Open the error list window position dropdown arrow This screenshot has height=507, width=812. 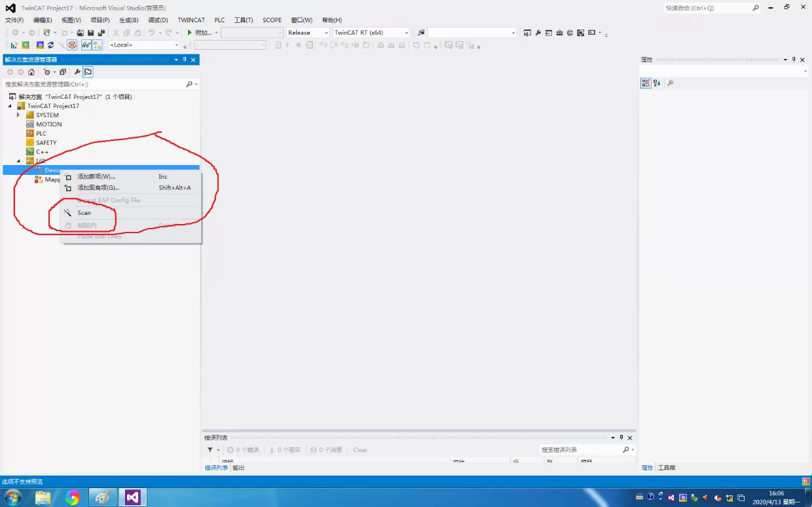[x=613, y=438]
